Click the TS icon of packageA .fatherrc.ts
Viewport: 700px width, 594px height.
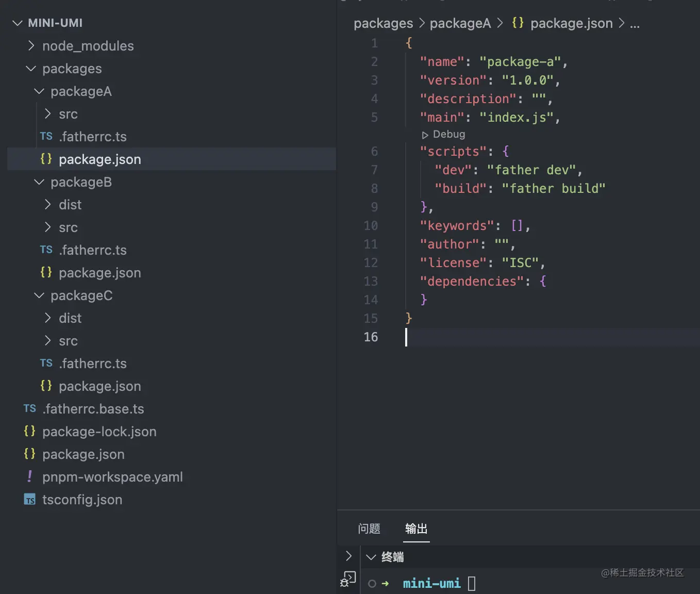(46, 137)
